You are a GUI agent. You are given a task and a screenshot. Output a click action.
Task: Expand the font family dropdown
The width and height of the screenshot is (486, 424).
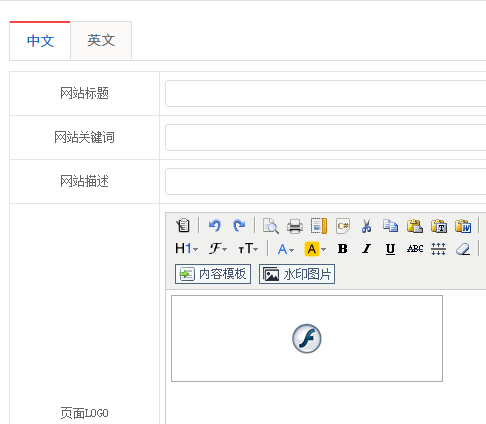[218, 249]
